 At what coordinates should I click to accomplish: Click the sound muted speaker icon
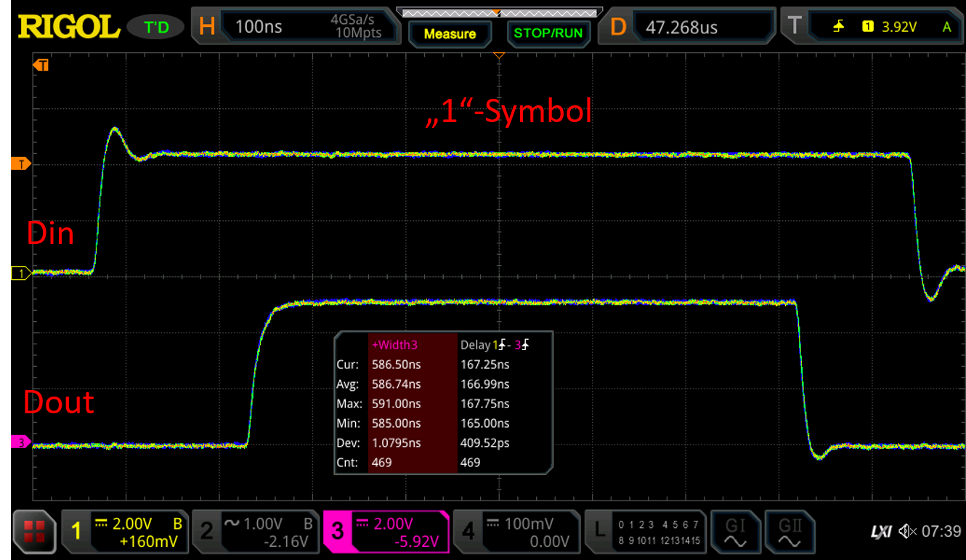(x=907, y=532)
